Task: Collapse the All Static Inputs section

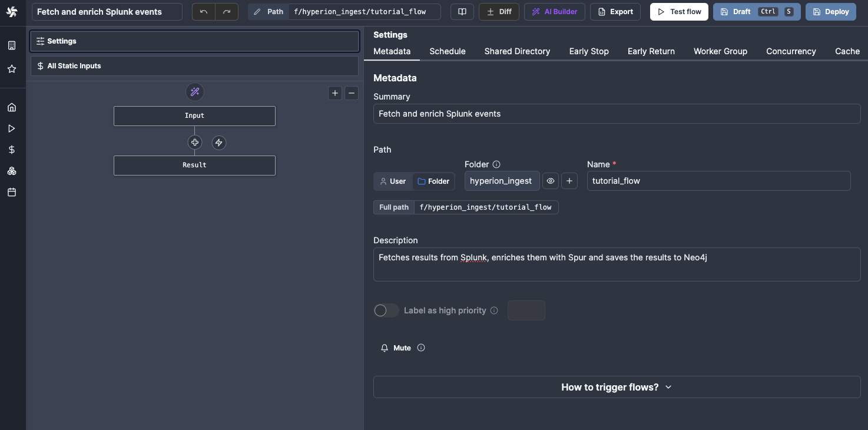Action: click(194, 65)
